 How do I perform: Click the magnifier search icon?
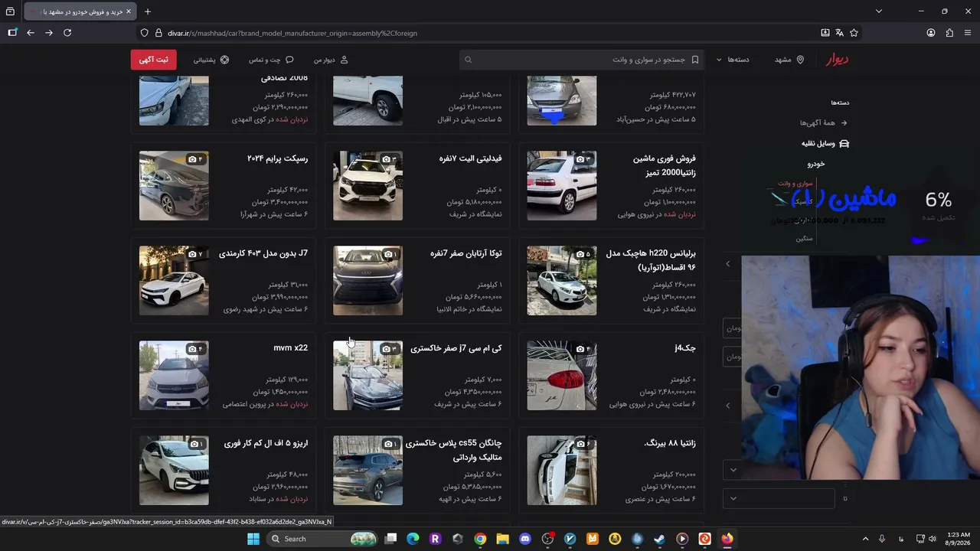point(469,60)
